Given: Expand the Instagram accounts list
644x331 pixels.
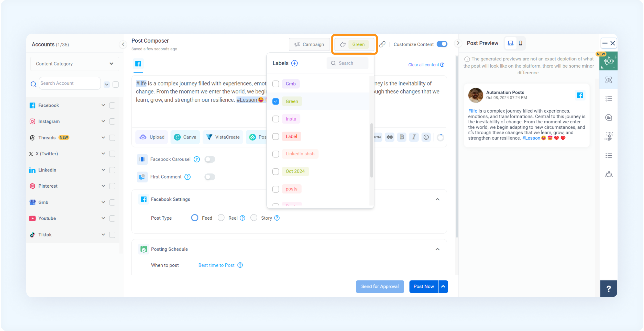Looking at the screenshot, I should coord(103,121).
